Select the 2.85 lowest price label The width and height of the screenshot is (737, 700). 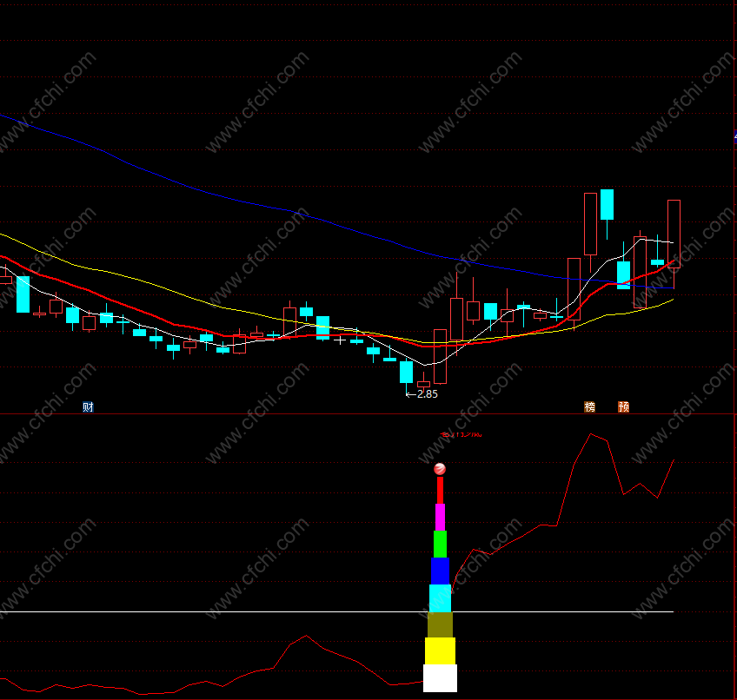click(428, 394)
